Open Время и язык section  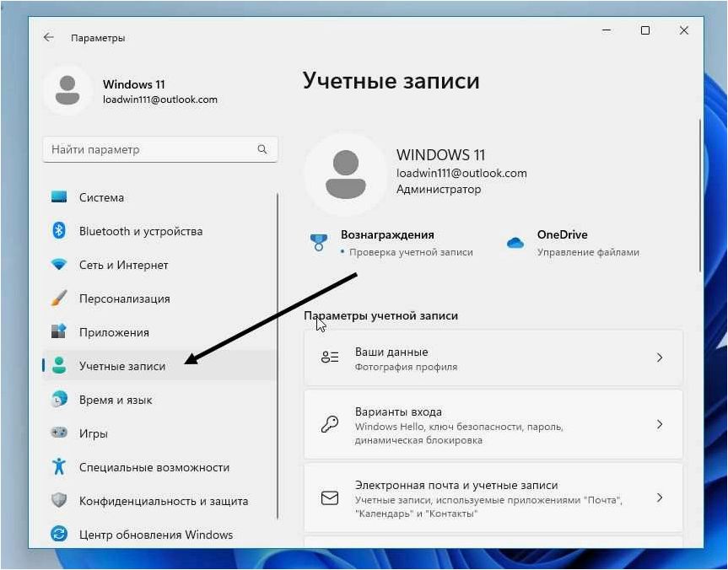(x=159, y=400)
